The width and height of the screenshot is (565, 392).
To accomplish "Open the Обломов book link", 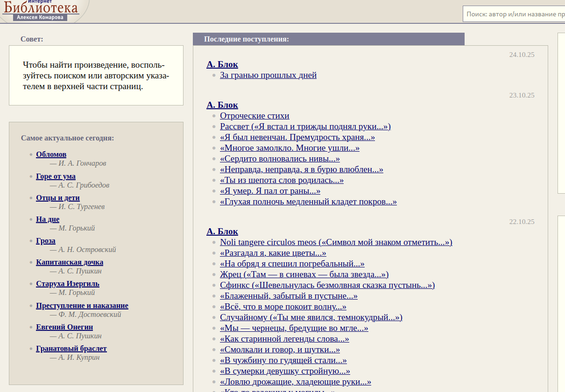I will click(x=51, y=154).
